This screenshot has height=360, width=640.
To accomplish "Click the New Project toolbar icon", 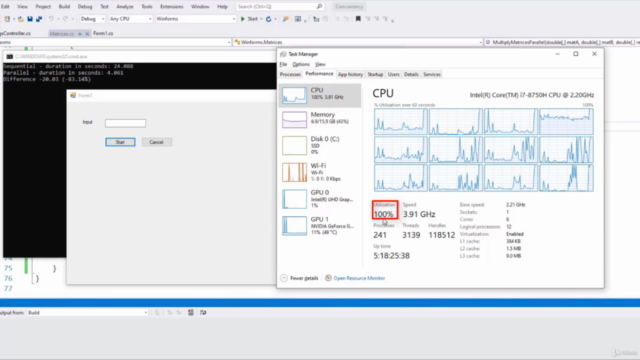I will click(7, 19).
